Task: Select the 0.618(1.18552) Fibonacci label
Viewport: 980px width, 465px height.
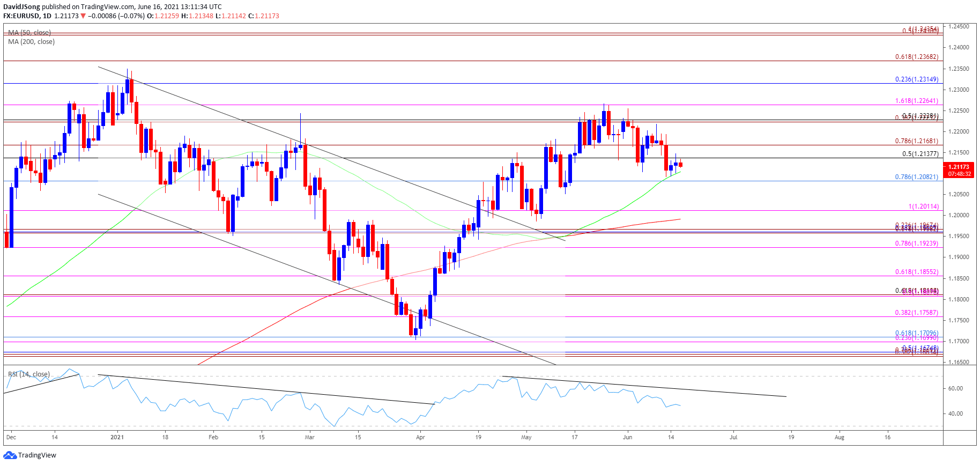Action: (917, 272)
